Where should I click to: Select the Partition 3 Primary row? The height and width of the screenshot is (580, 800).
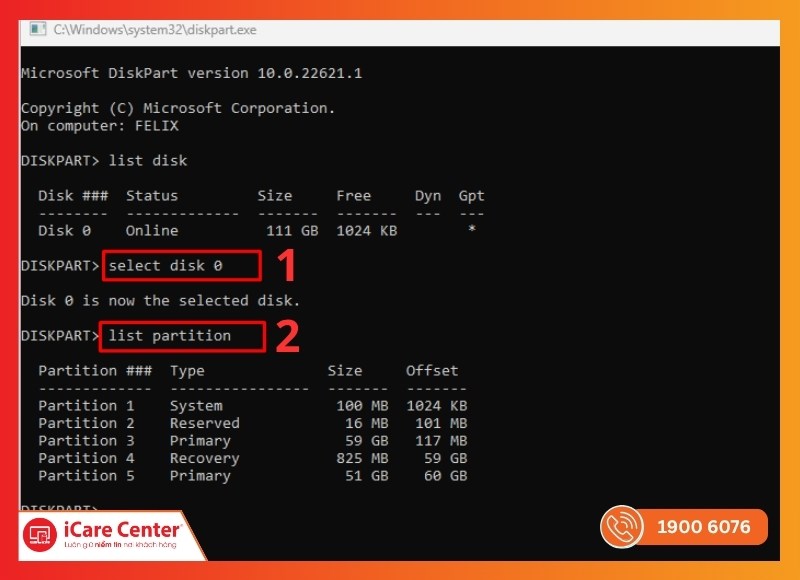[x=252, y=441]
